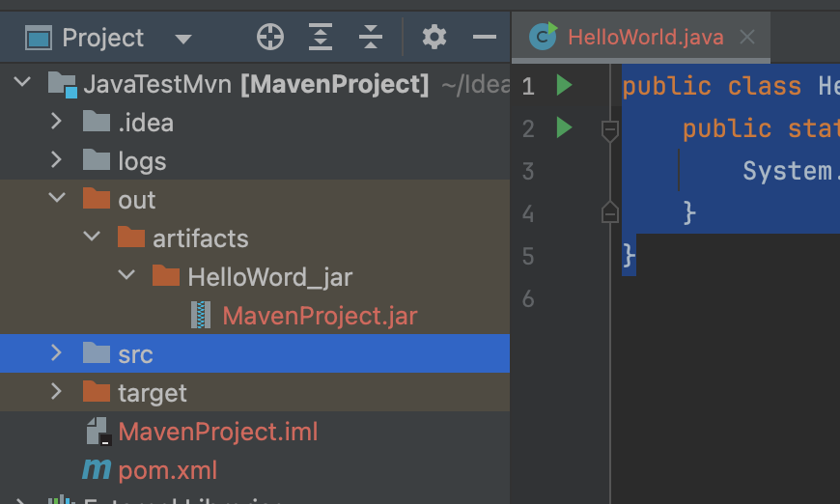
Task: Select the out folder row
Action: (x=255, y=200)
